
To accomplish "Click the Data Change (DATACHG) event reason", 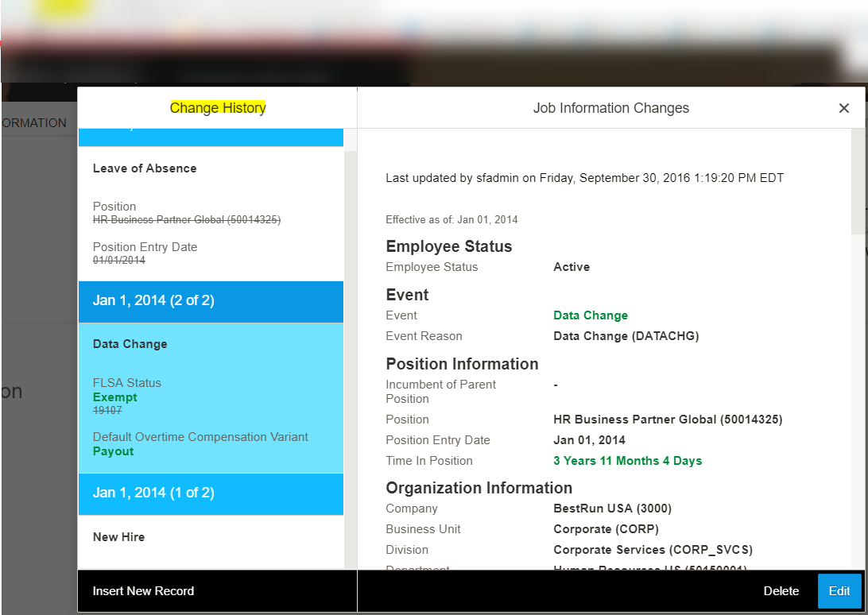I will point(626,336).
